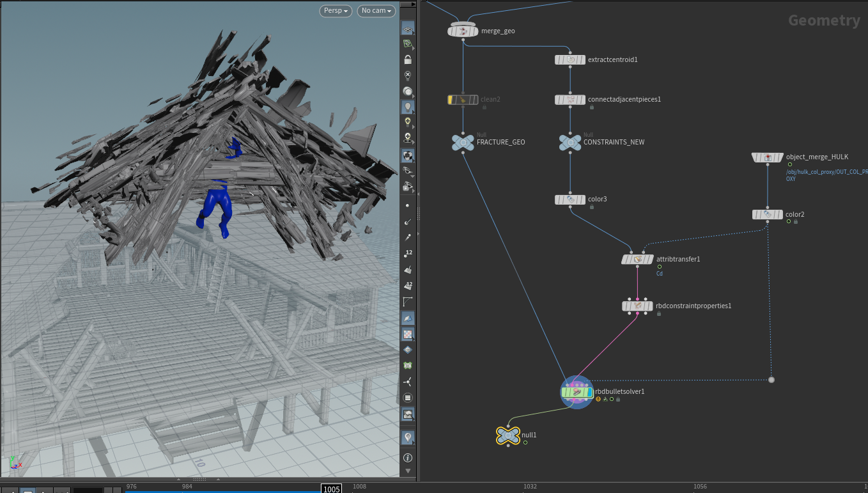Click the display points dot icon
The width and height of the screenshot is (868, 493).
click(x=407, y=205)
